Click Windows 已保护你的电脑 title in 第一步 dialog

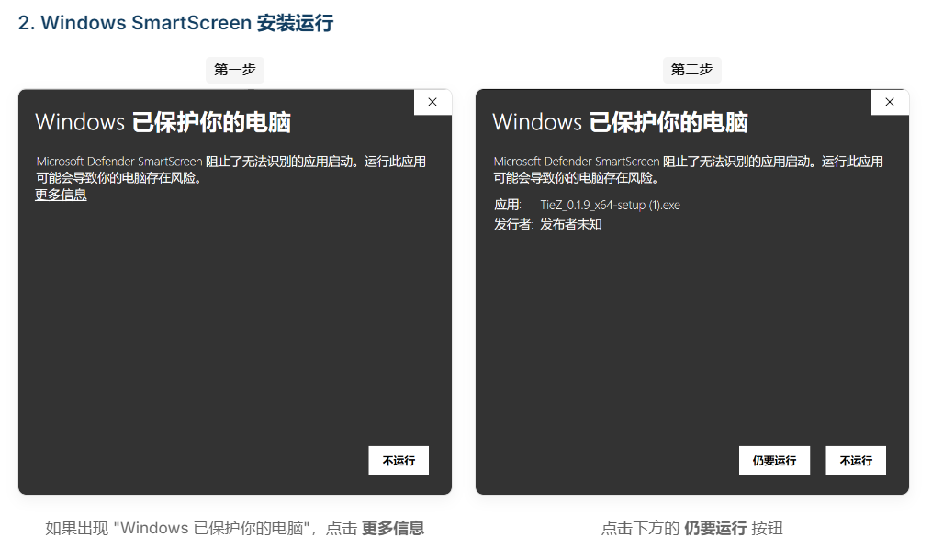tap(163, 122)
